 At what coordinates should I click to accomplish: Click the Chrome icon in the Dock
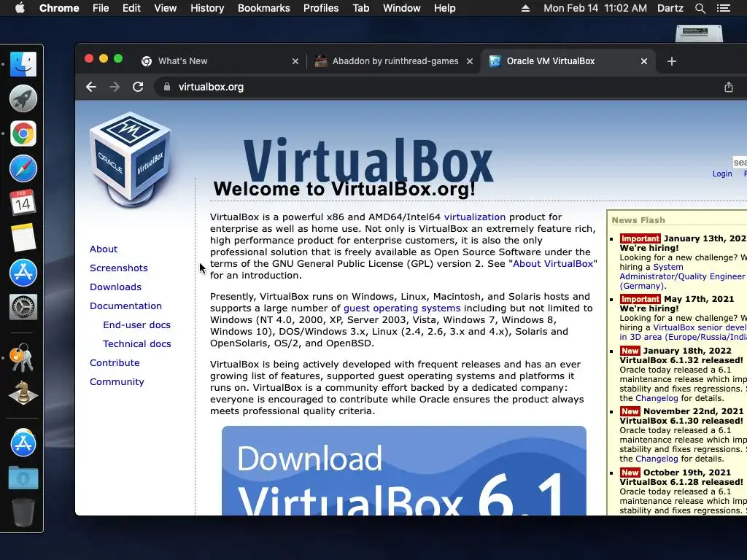coord(23,133)
